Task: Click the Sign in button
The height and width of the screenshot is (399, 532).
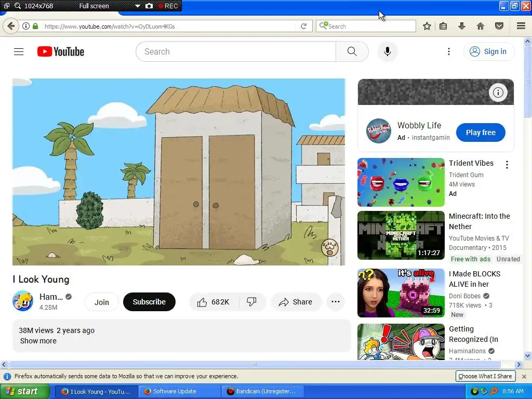Action: (x=488, y=51)
